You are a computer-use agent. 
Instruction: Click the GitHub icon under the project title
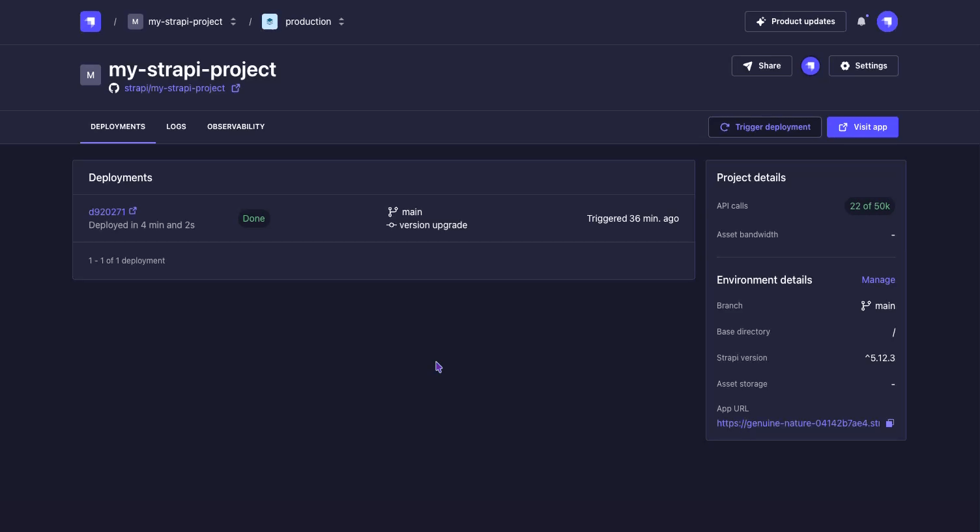pos(114,88)
